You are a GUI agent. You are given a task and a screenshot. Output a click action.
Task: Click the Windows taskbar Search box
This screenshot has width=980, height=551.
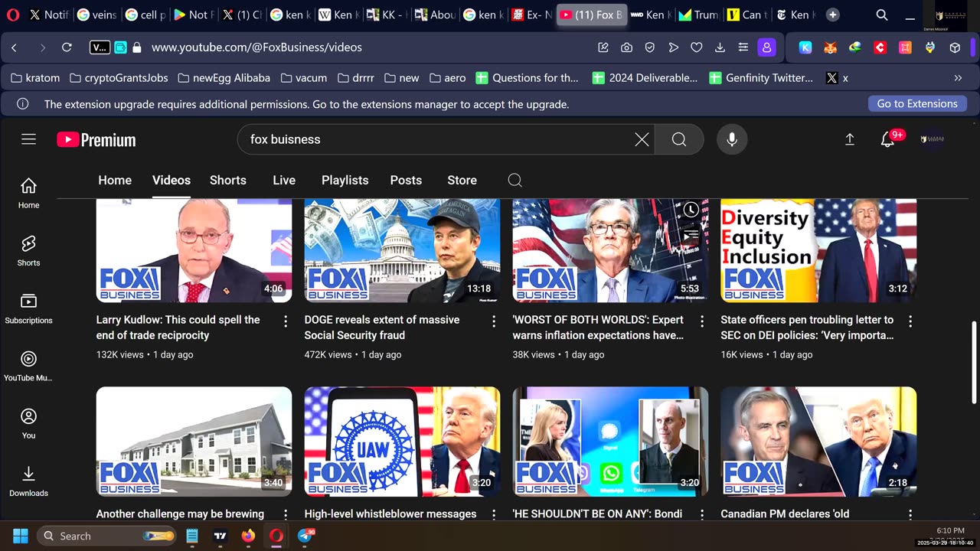coord(105,536)
